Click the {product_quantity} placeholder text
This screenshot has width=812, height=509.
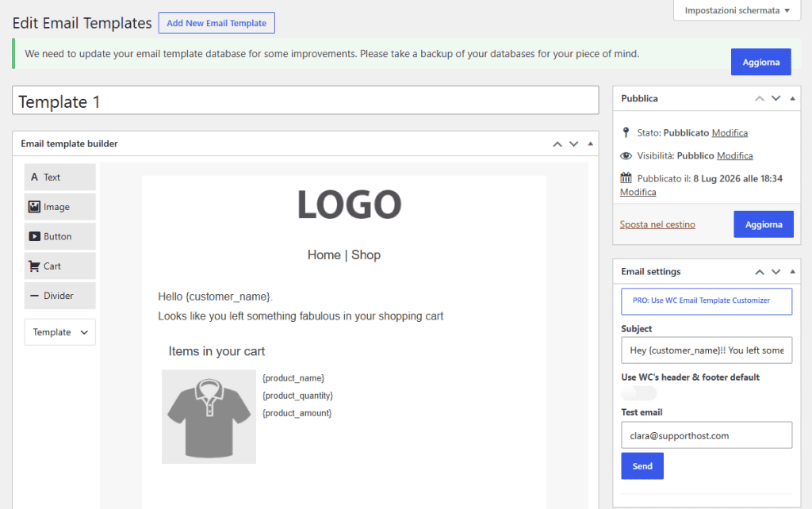[x=298, y=396]
